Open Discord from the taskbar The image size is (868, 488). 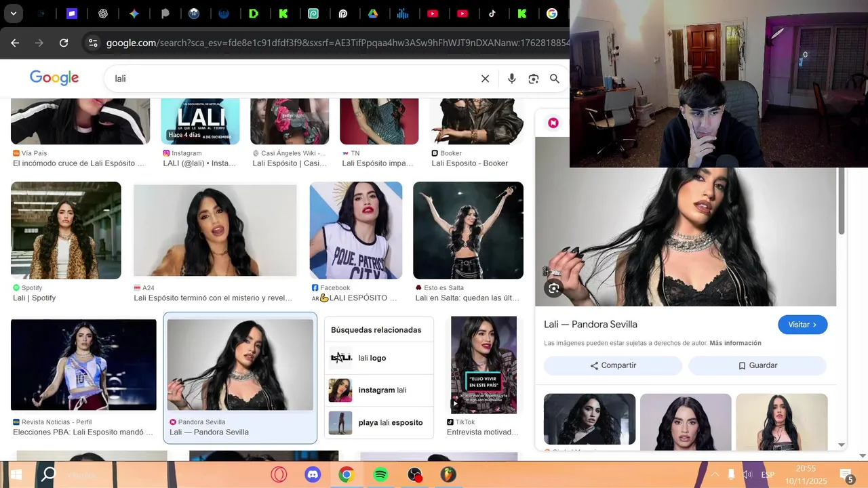[x=313, y=474]
